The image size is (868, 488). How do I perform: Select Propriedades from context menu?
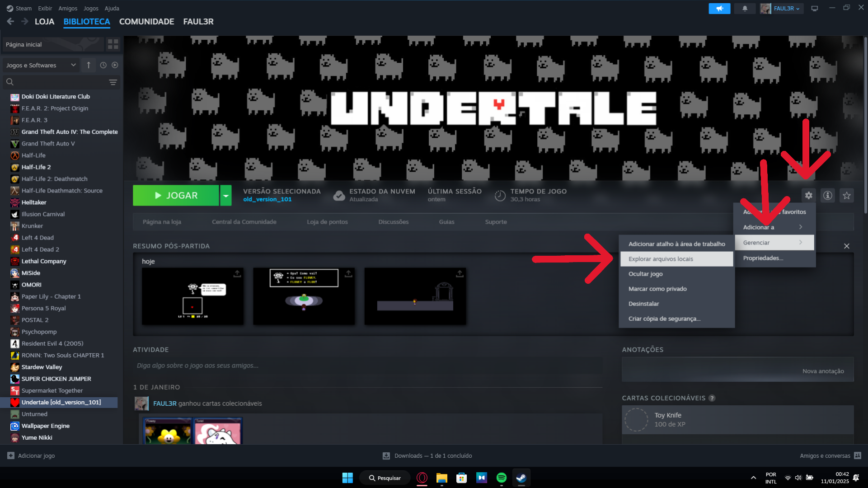point(774,258)
